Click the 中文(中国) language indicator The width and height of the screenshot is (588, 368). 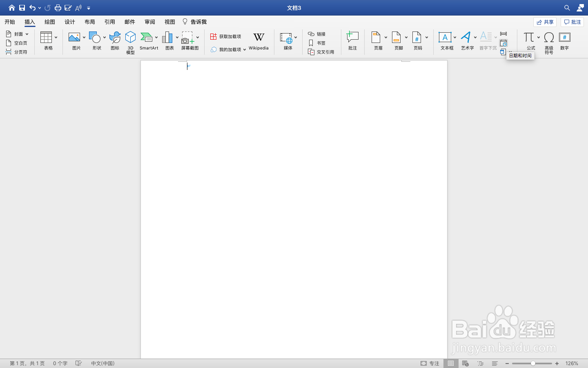pyautogui.click(x=102, y=363)
